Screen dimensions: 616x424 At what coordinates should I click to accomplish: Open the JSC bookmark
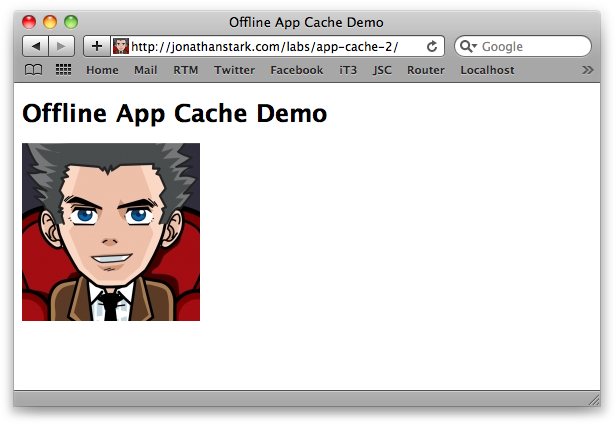tap(382, 70)
